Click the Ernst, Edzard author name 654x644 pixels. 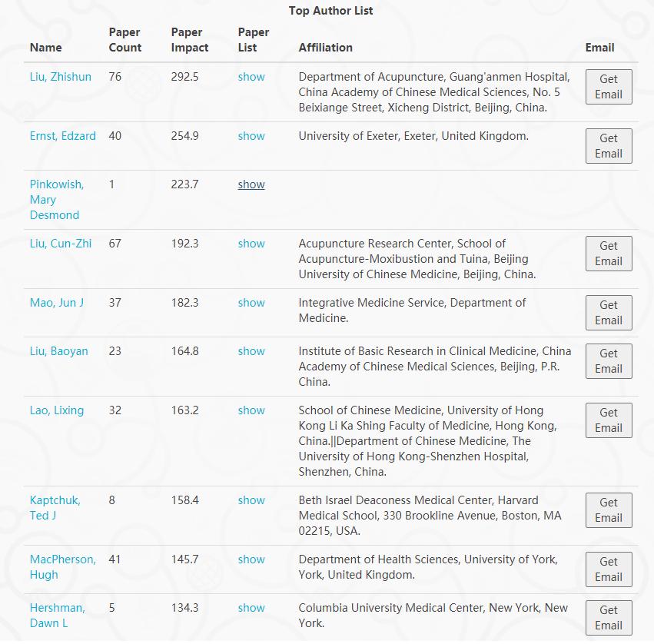pos(63,136)
